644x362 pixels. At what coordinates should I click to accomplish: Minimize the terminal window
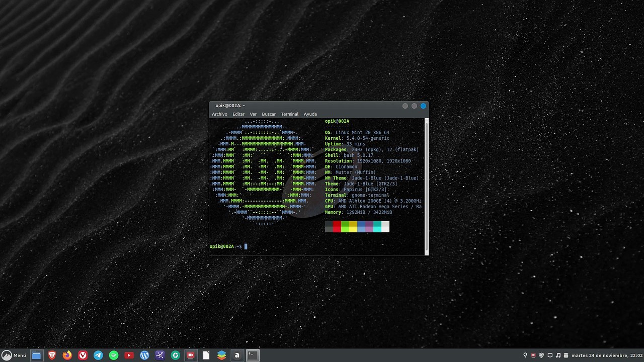coord(405,106)
